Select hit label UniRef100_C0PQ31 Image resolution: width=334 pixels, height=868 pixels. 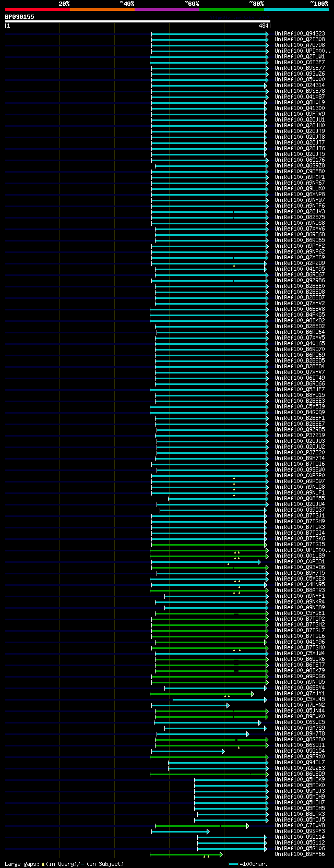pyautogui.click(x=300, y=561)
